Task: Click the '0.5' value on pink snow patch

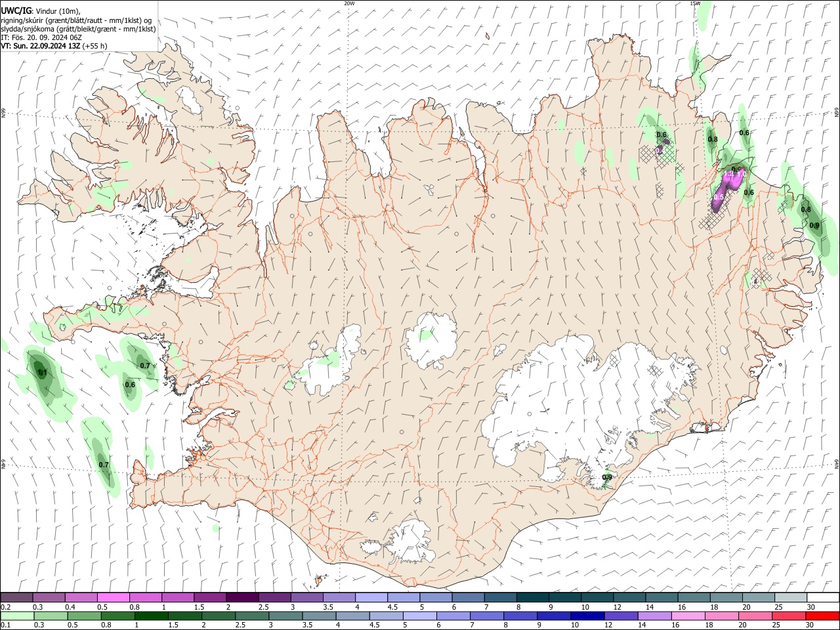Action: pyautogui.click(x=719, y=197)
